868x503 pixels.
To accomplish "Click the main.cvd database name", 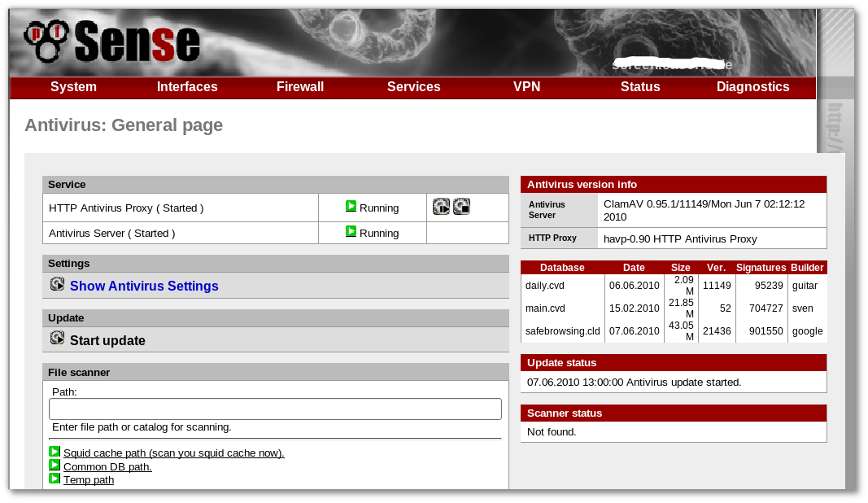I will [545, 308].
